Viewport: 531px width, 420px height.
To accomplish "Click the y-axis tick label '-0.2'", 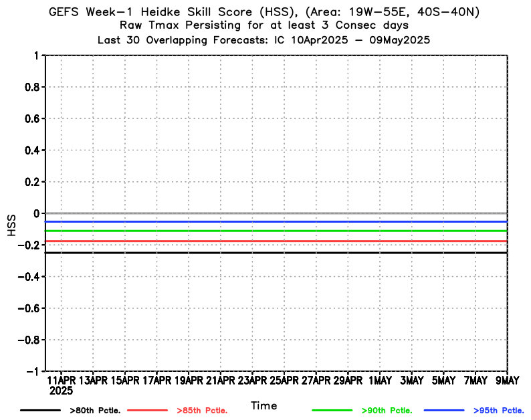I will (29, 245).
